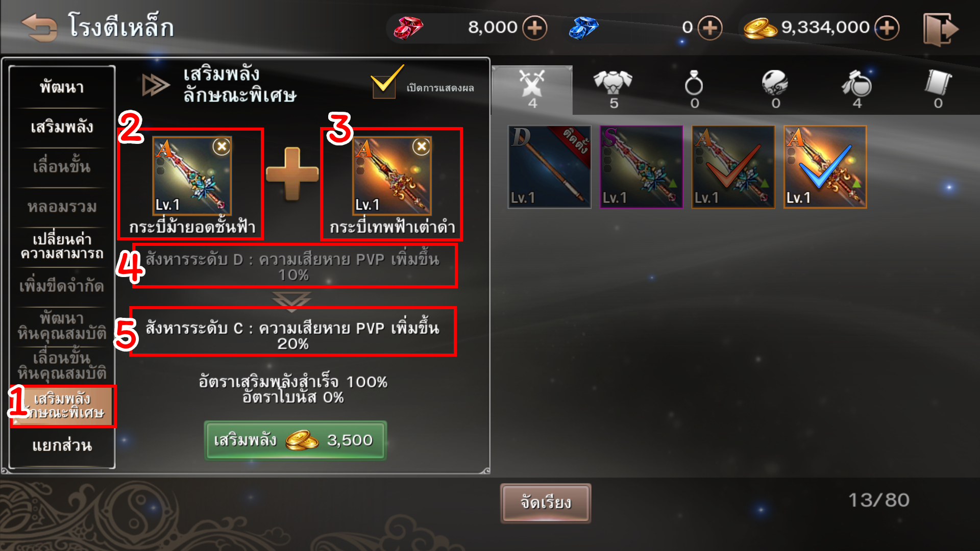Viewport: 980px width, 551px height.
Task: Deselect the blue-checked A-rank sword
Action: 825,167
